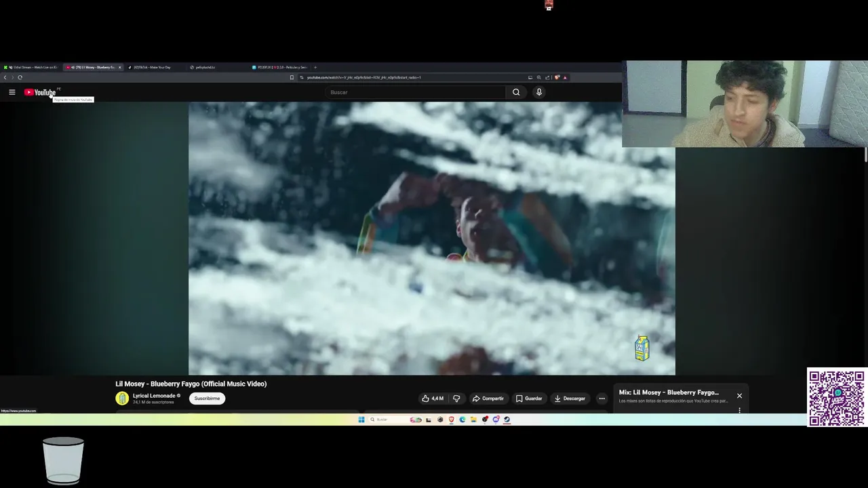Click share icon in address bar
Screen dimensions: 868x488
[x=547, y=77]
